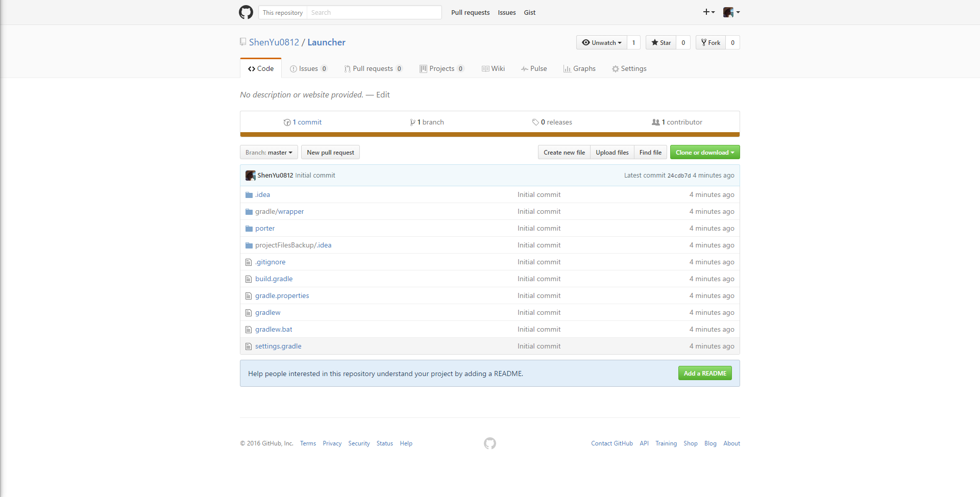Open the gradlew file
Viewport: 980px width, 497px height.
pos(267,312)
